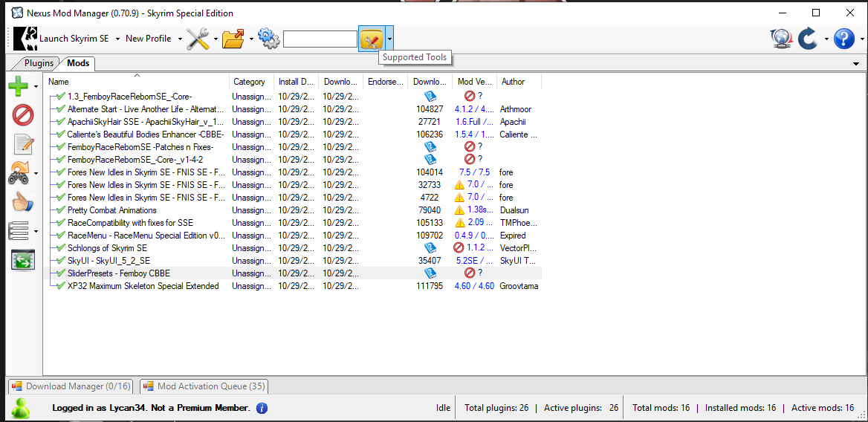The width and height of the screenshot is (868, 422).
Task: Click red blocked icon in FemboyRaceRebornSE_-Core-_v1-4-2 row
Action: (x=470, y=159)
